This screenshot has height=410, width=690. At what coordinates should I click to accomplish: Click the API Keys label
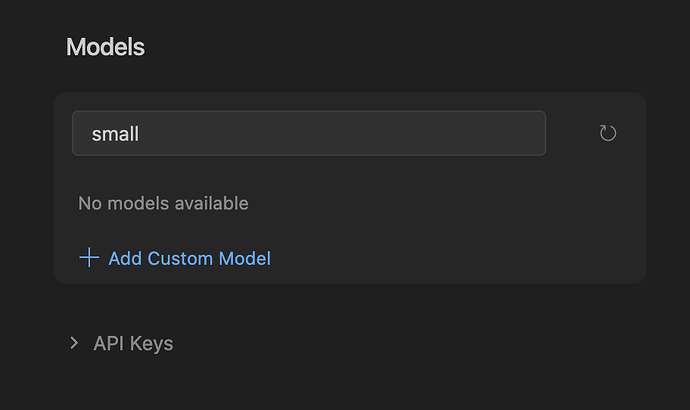pos(132,343)
